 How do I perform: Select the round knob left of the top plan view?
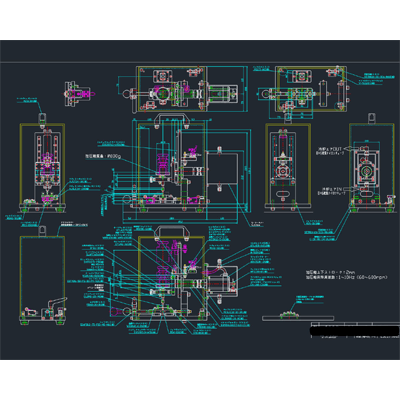click(x=127, y=94)
